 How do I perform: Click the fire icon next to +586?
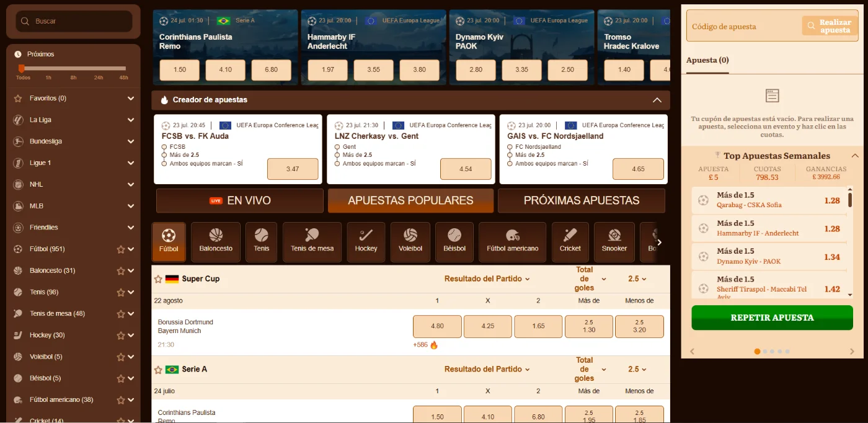pos(434,345)
